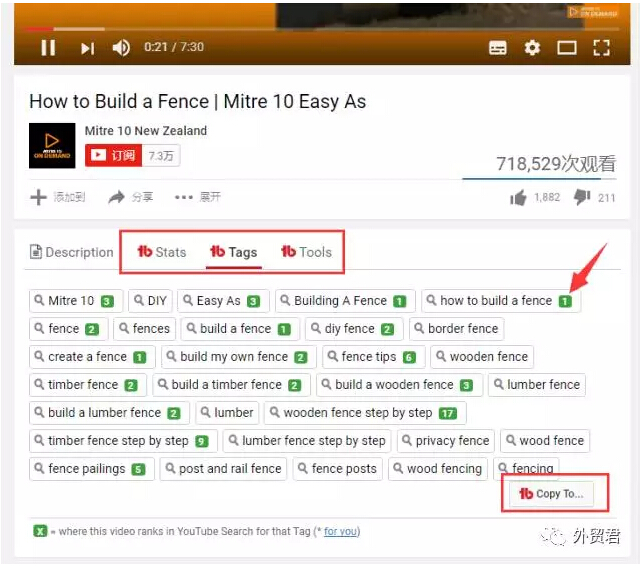The height and width of the screenshot is (566, 640).
Task: Enter fullscreen mode
Action: (x=601, y=48)
